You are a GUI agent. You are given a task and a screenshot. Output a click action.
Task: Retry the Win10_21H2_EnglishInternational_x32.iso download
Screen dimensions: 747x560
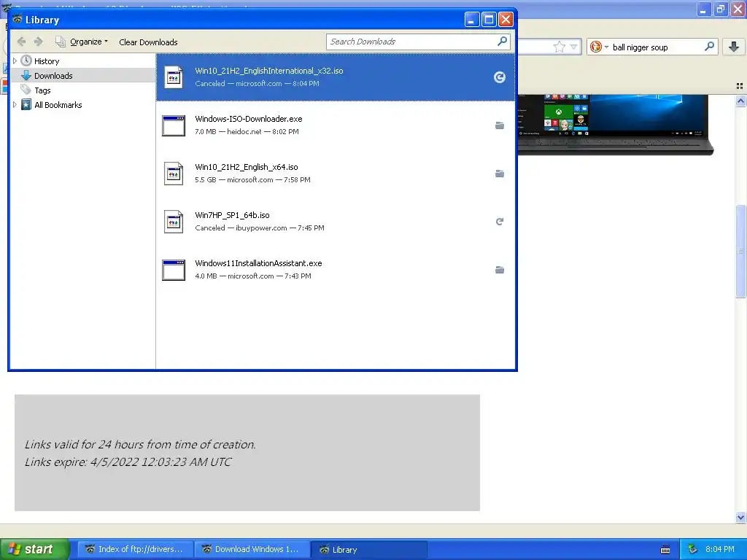(x=499, y=77)
